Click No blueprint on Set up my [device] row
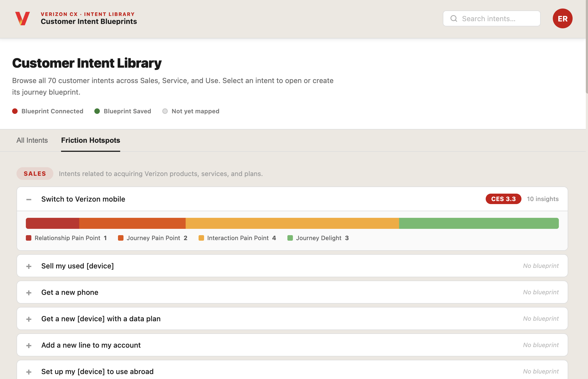This screenshot has width=588, height=379. [x=541, y=371]
